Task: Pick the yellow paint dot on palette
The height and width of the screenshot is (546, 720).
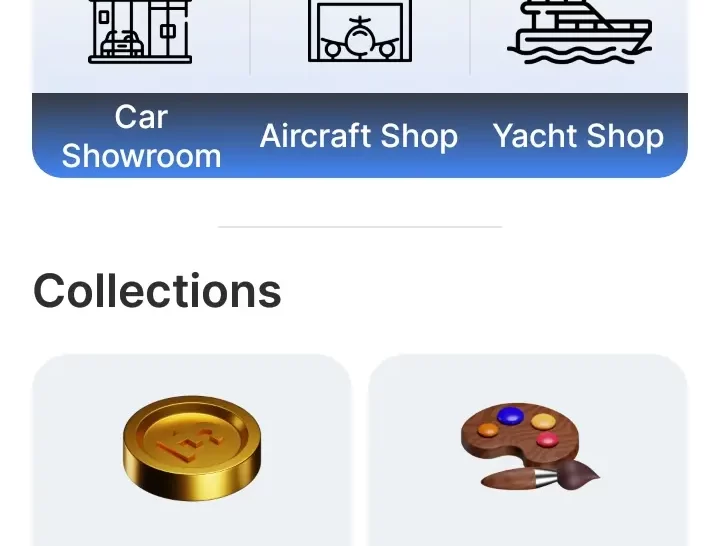Action: pos(543,421)
